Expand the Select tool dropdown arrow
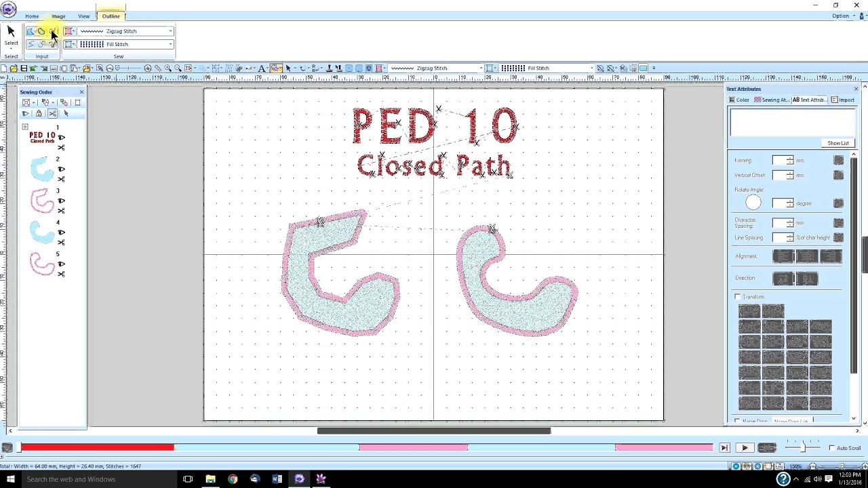 11,49
